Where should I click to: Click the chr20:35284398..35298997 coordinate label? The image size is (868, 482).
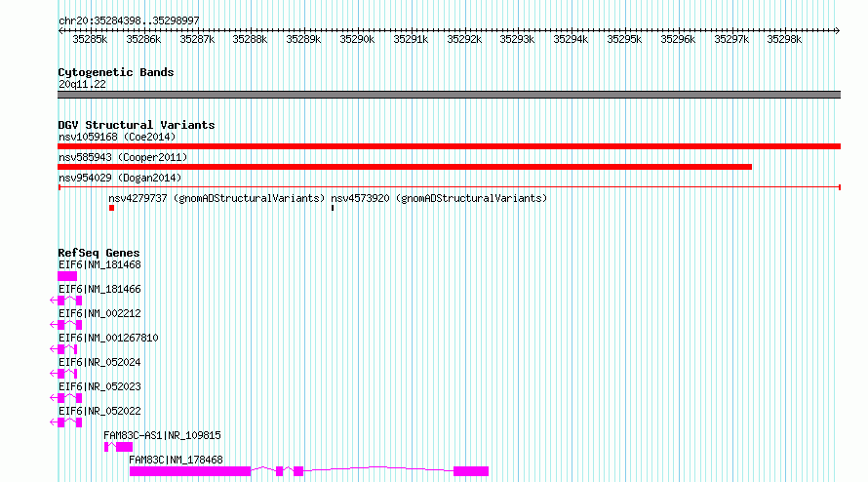(129, 20)
